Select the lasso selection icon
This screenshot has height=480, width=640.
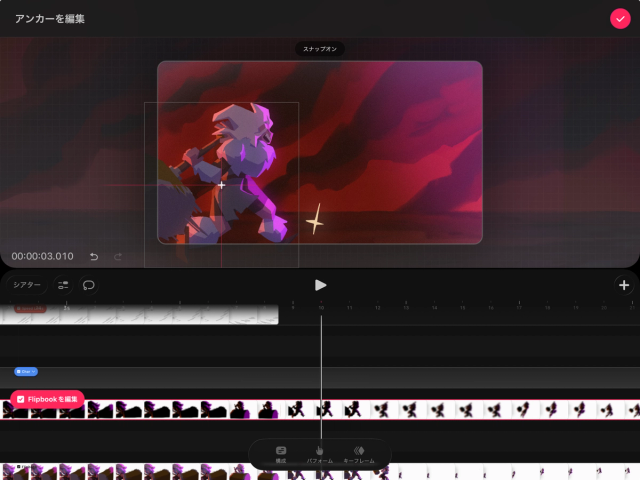pyautogui.click(x=89, y=285)
